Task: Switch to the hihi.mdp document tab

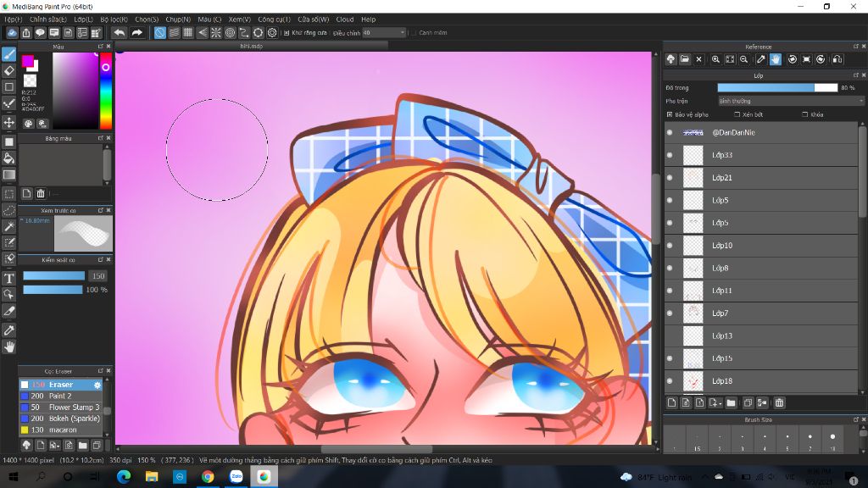Action: point(251,47)
